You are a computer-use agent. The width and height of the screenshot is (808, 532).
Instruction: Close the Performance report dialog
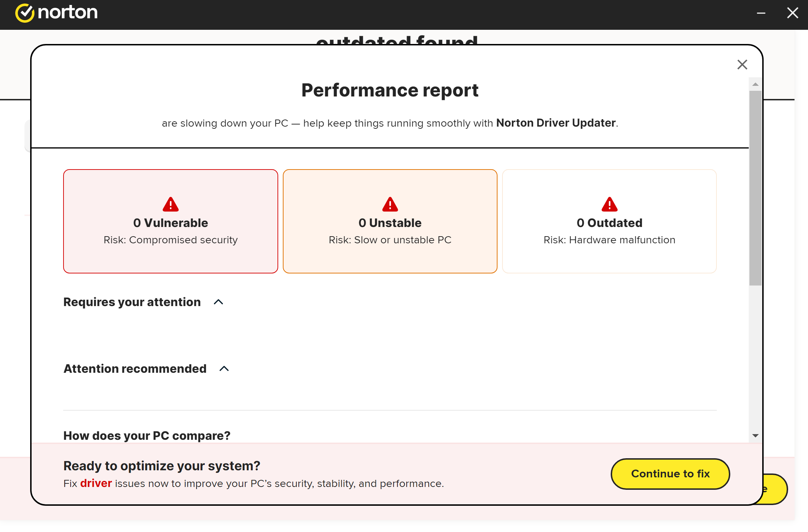coord(742,65)
